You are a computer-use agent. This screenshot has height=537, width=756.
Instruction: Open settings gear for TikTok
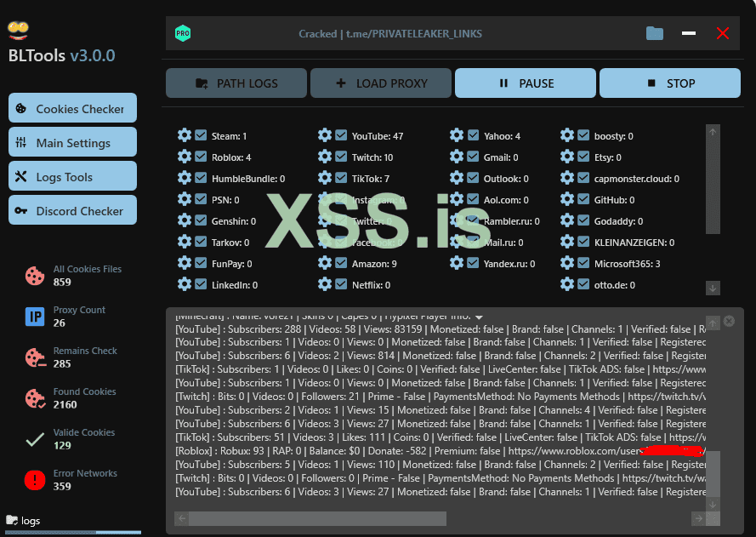(325, 178)
